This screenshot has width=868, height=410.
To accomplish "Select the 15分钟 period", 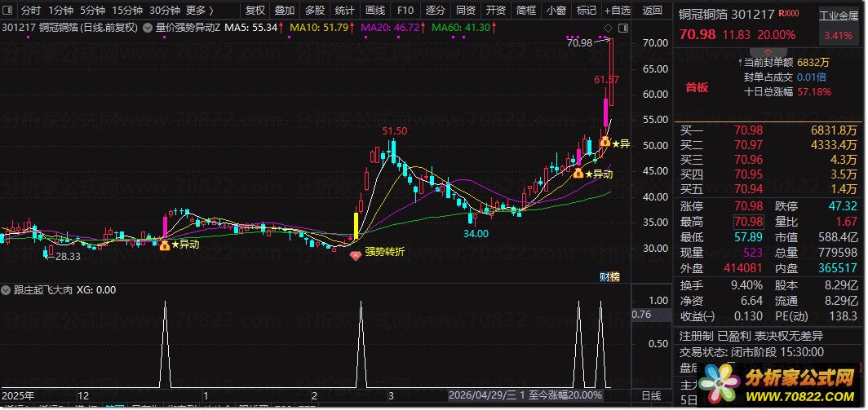I will coord(126,10).
